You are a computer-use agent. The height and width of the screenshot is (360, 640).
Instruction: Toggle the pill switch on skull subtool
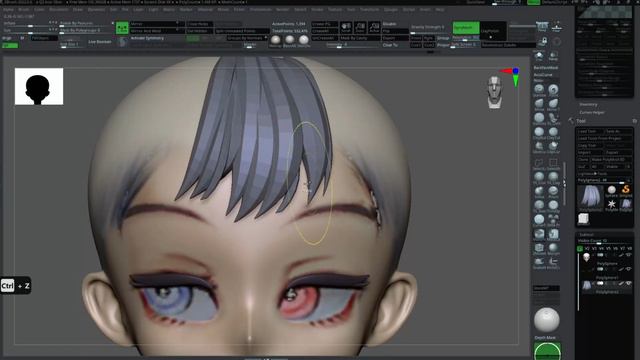(x=600, y=255)
